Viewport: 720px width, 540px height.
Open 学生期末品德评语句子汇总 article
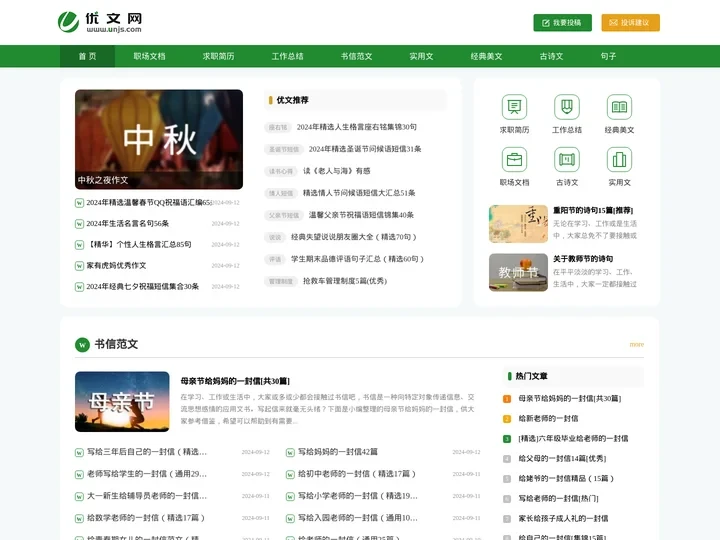[x=357, y=259]
